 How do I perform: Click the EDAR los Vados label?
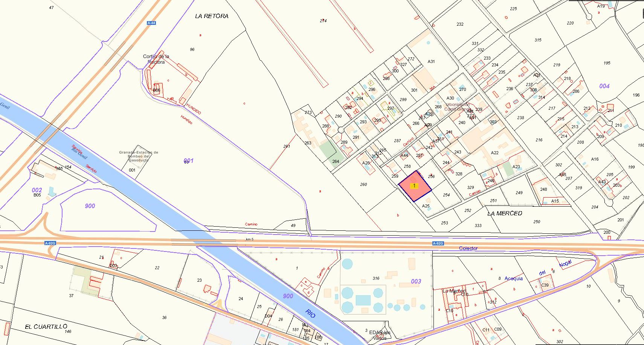[x=380, y=335]
